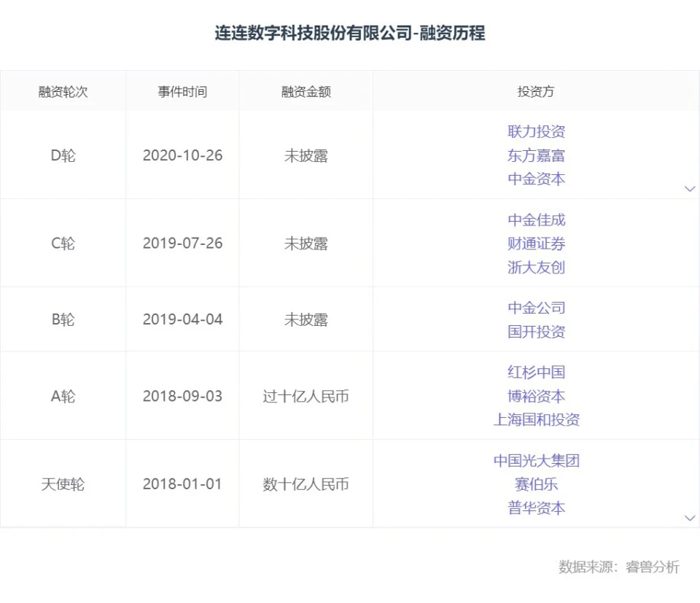Open the 红杉中国 investor link
This screenshot has height=603, width=700.
point(536,373)
